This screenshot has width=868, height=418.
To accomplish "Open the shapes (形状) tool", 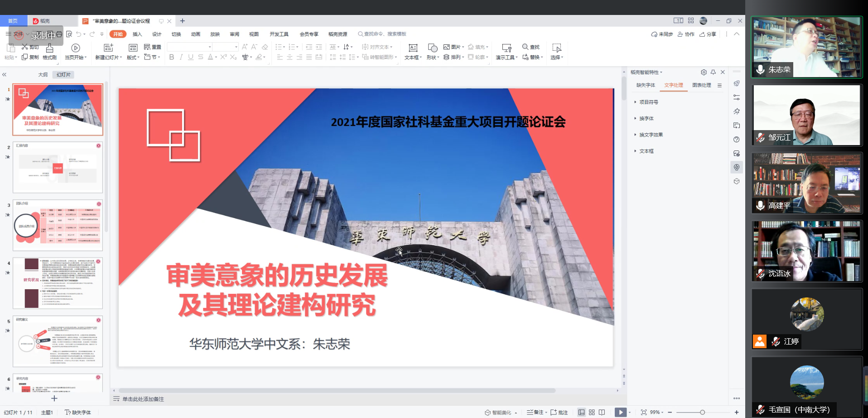I will (x=432, y=48).
